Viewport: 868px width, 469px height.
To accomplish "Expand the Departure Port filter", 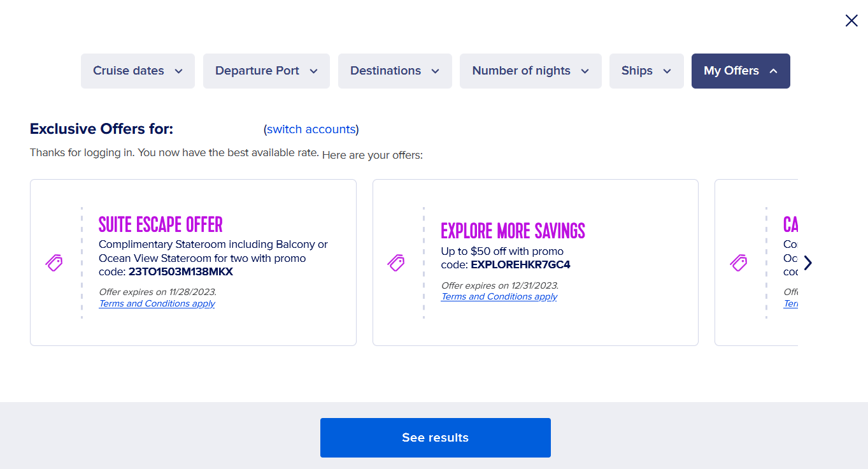I will (266, 71).
